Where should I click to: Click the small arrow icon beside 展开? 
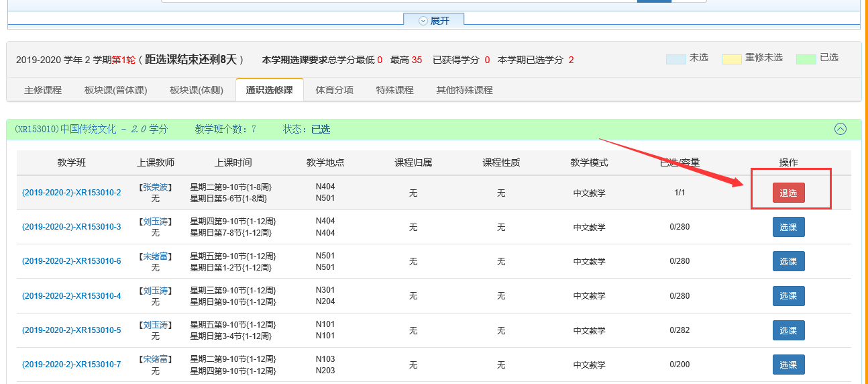pyautogui.click(x=423, y=21)
